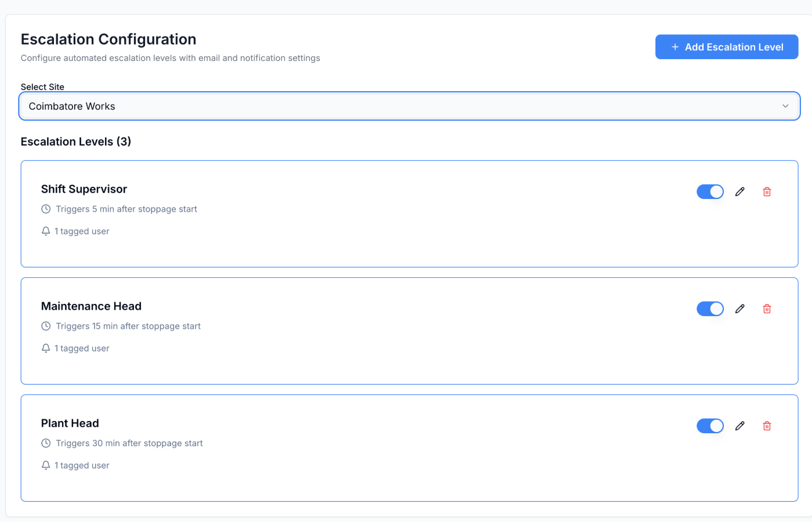Click '1 tagged user' under Shift Supervisor

click(x=82, y=231)
